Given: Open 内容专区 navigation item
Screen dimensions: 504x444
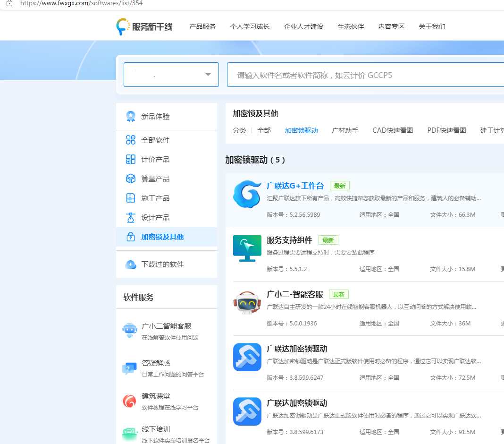Looking at the screenshot, I should pyautogui.click(x=391, y=27).
